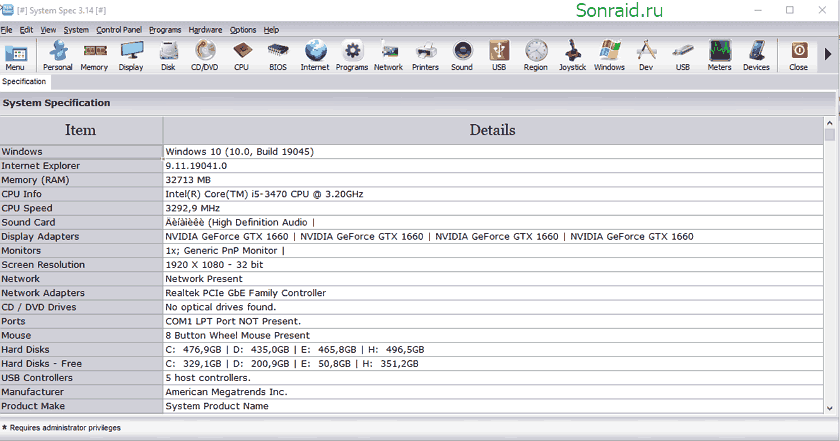Click 'Windows 10 (10.0, Build 19045)' value
Image resolution: width=840 pixels, height=441 pixels.
[x=239, y=152]
